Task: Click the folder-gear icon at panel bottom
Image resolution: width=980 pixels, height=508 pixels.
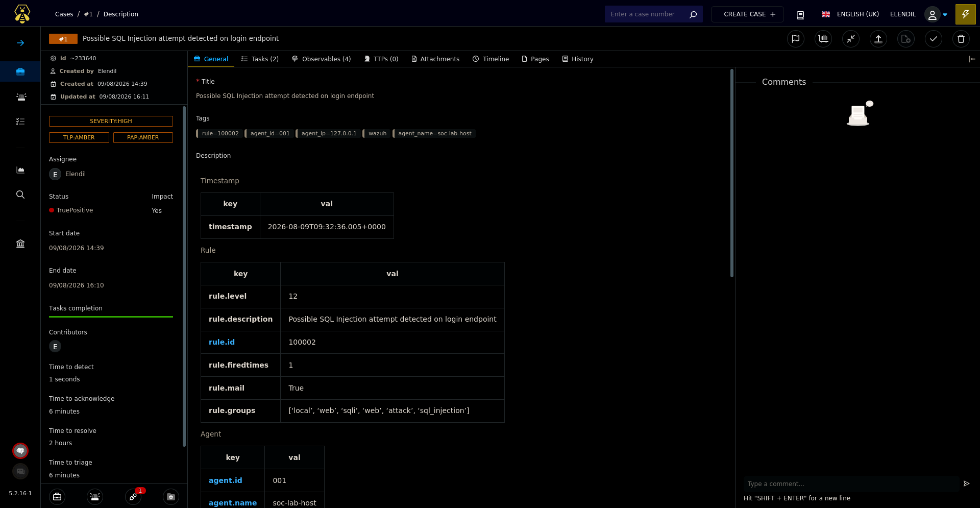Action: pyautogui.click(x=171, y=497)
